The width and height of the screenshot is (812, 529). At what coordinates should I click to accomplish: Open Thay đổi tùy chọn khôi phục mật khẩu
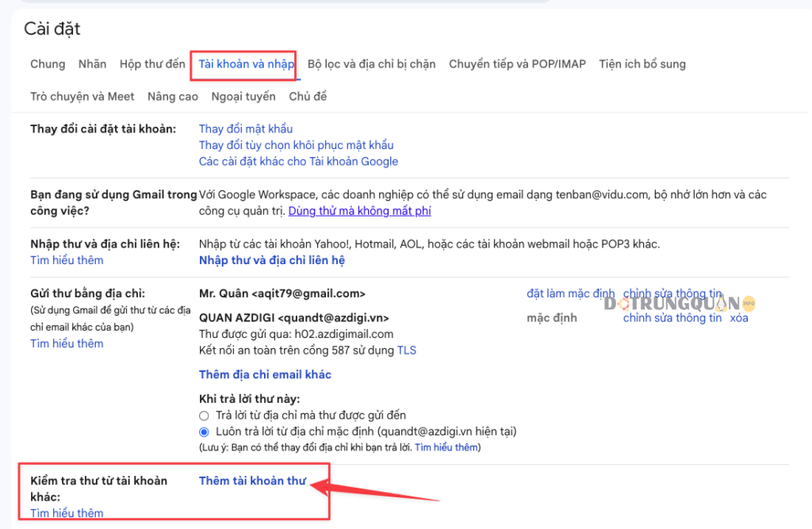297,145
